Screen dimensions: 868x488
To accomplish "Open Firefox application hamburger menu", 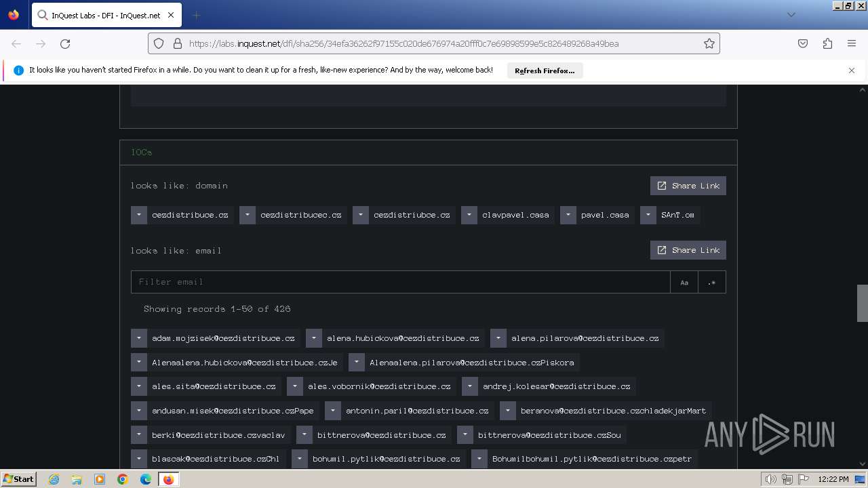I will [x=852, y=43].
